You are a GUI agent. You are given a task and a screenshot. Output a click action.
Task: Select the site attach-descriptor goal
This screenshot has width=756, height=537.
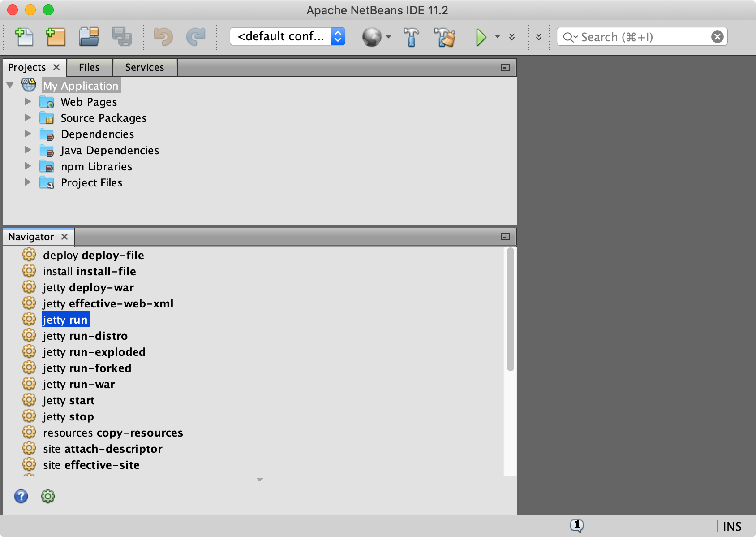[x=103, y=449]
